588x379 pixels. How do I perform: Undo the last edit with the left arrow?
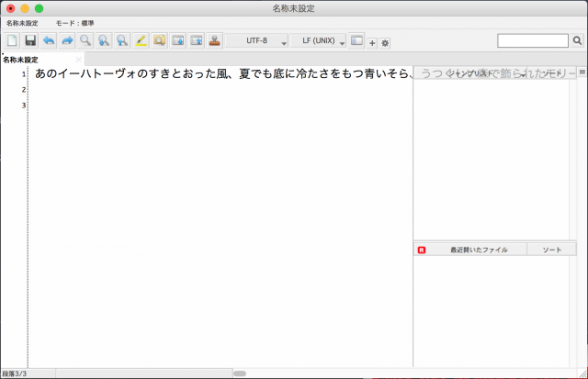(49, 41)
